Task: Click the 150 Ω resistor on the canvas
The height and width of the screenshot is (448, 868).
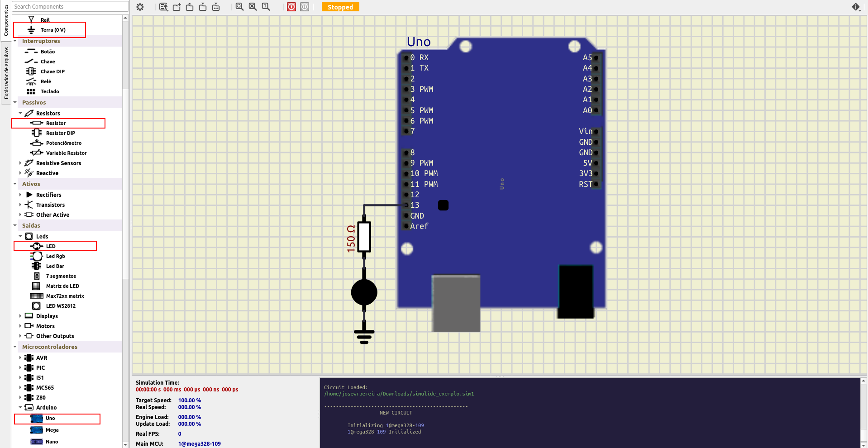Action: (364, 237)
